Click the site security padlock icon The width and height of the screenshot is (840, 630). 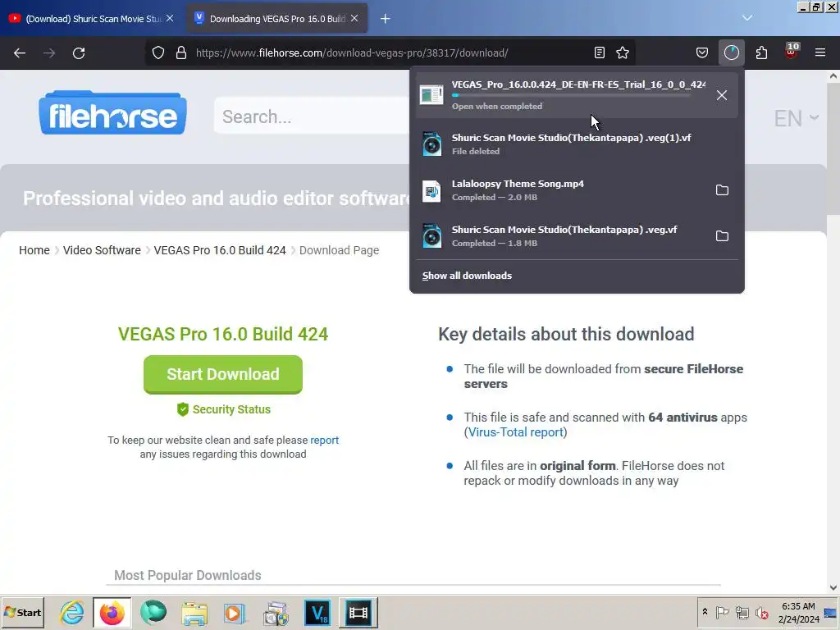tap(181, 53)
